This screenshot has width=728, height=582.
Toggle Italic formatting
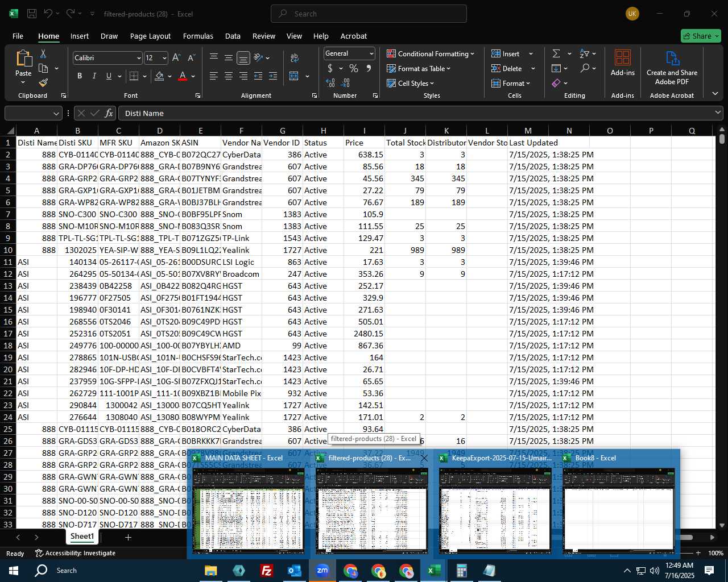point(94,76)
